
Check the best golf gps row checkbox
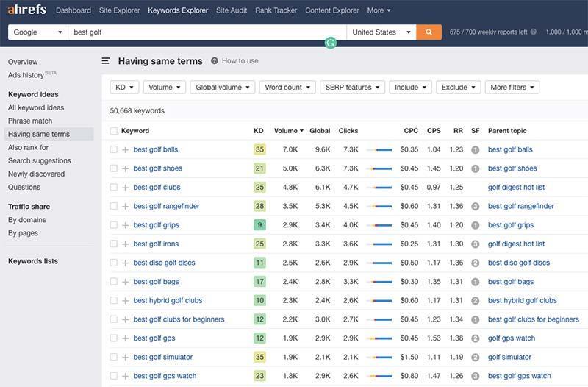[114, 338]
